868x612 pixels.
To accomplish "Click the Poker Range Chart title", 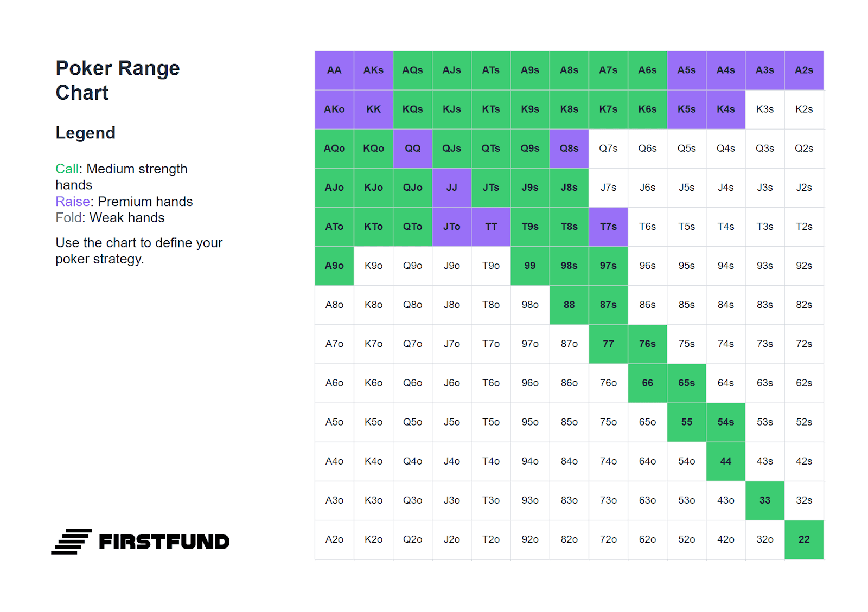I will tap(118, 80).
